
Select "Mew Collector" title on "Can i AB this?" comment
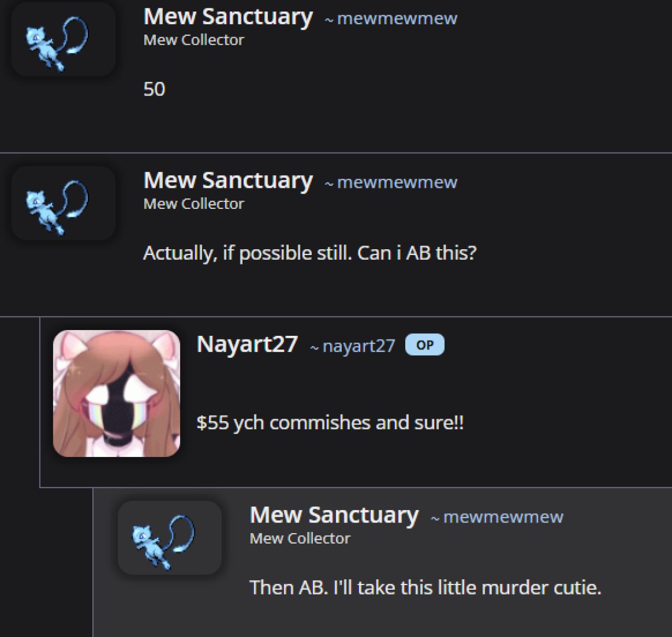tap(194, 204)
